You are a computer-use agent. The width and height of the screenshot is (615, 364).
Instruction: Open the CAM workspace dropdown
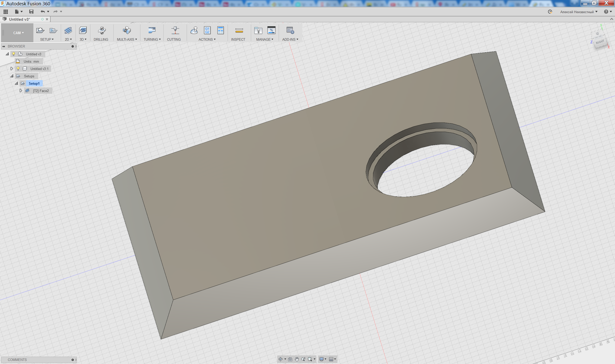18,33
